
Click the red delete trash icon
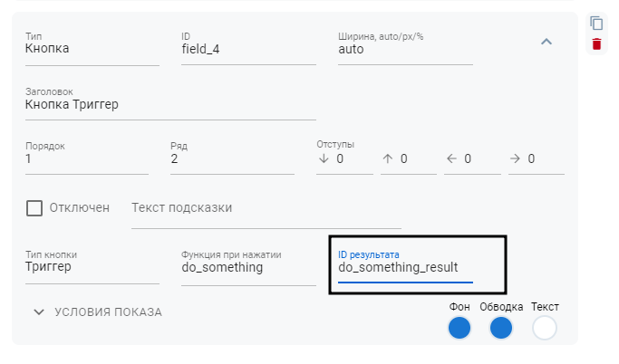595,43
